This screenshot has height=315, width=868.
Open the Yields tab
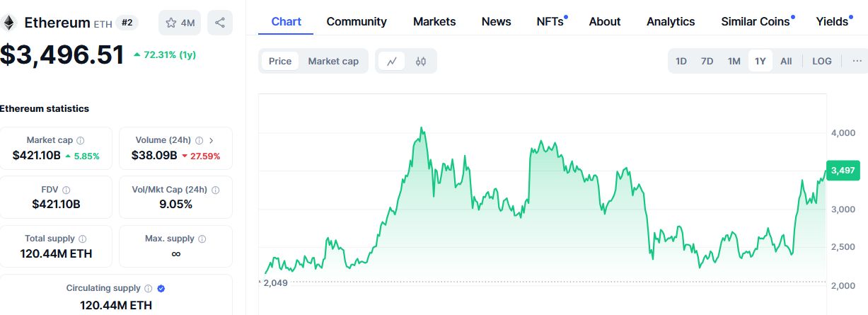click(833, 21)
